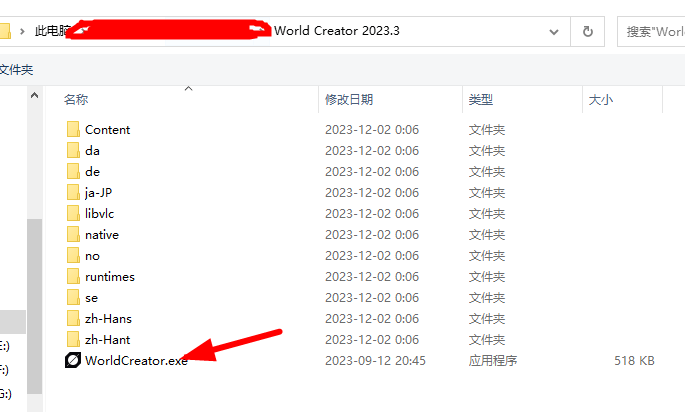Select the libvlc folder icon
685x412 pixels.
pos(73,214)
